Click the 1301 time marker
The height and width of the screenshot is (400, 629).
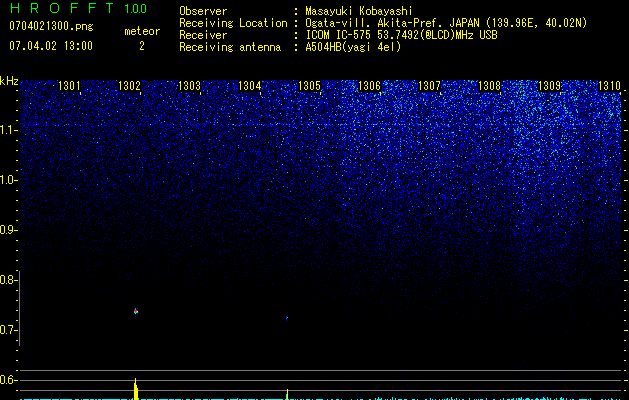(69, 86)
